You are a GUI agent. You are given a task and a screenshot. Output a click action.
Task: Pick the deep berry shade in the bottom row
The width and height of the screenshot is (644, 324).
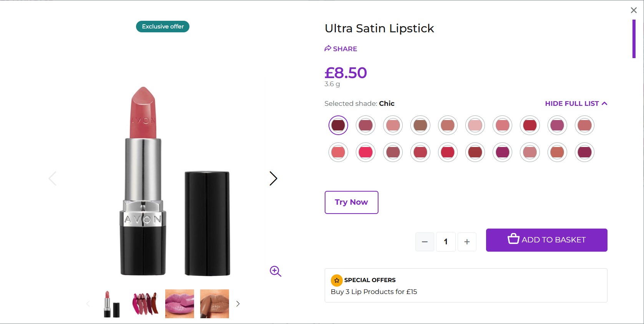click(584, 152)
